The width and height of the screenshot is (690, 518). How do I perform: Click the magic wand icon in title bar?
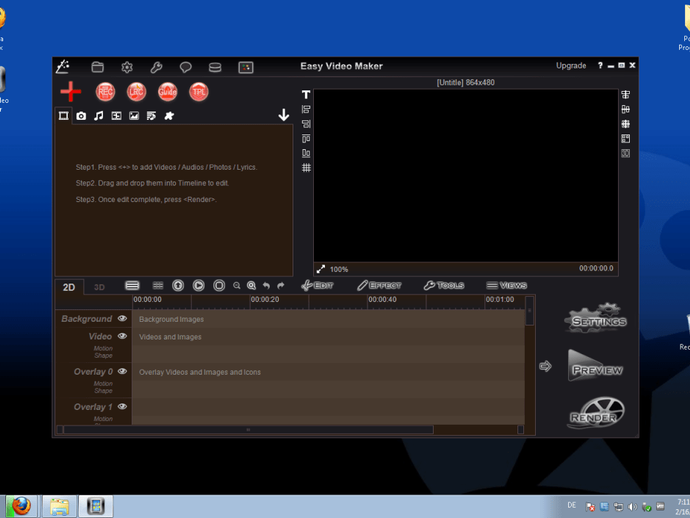tap(63, 66)
